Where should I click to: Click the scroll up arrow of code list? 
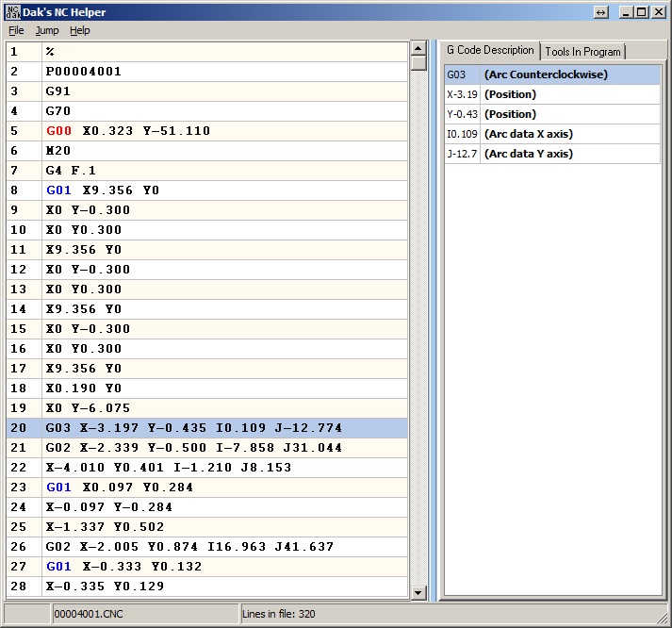pos(419,48)
